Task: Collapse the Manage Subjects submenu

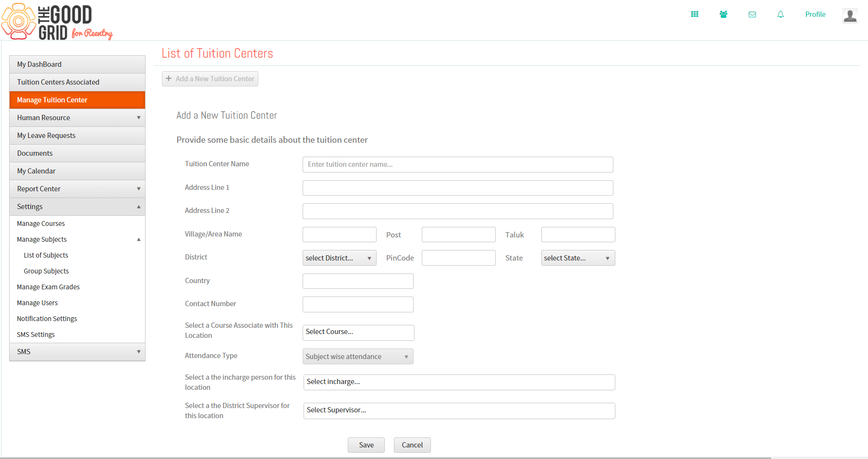Action: [x=77, y=239]
